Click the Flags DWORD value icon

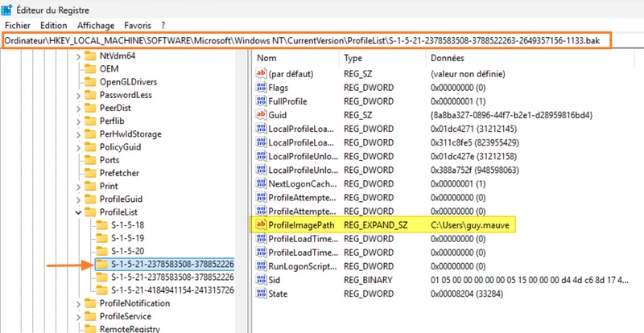[x=261, y=87]
